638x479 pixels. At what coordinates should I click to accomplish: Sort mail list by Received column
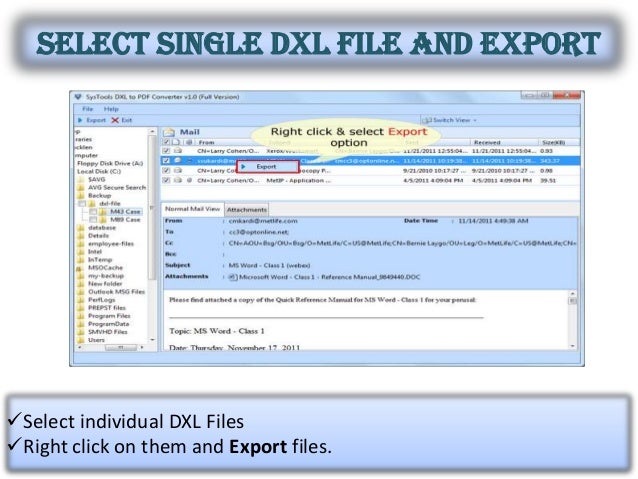click(487, 142)
